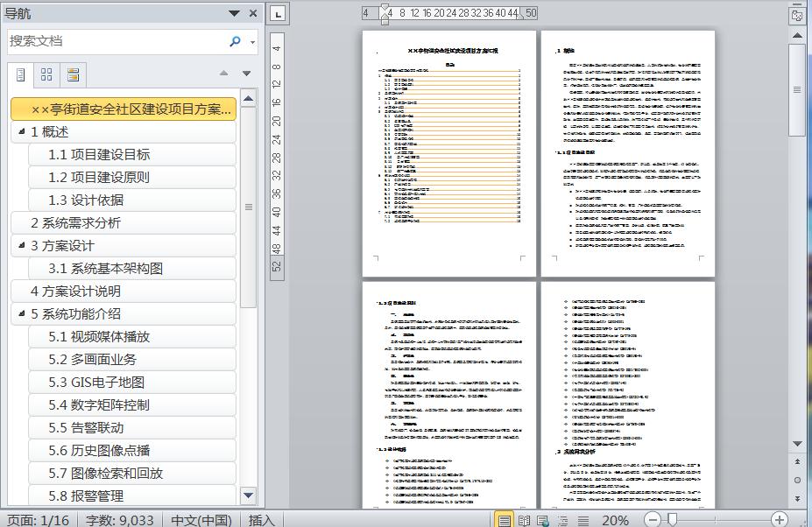Close the 导航 navigation pane
The height and width of the screenshot is (527, 812).
click(253, 13)
